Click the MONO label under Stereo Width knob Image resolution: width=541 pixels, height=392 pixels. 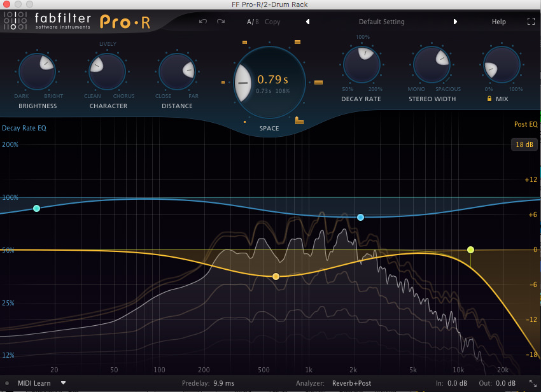(x=416, y=89)
